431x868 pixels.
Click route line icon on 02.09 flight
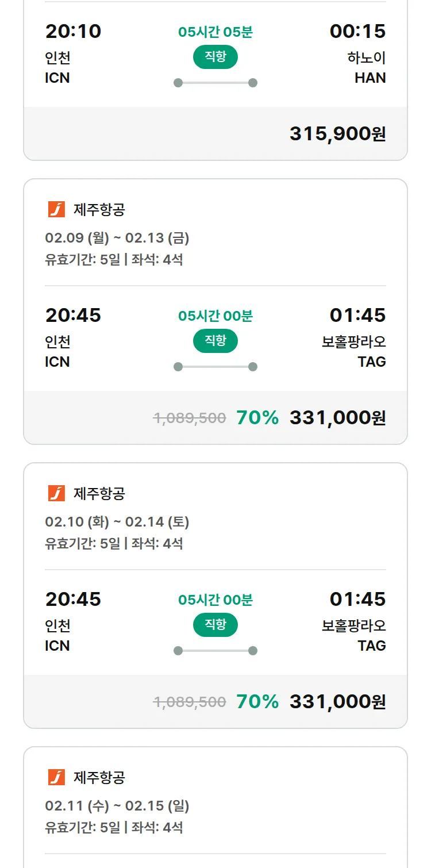215,367
